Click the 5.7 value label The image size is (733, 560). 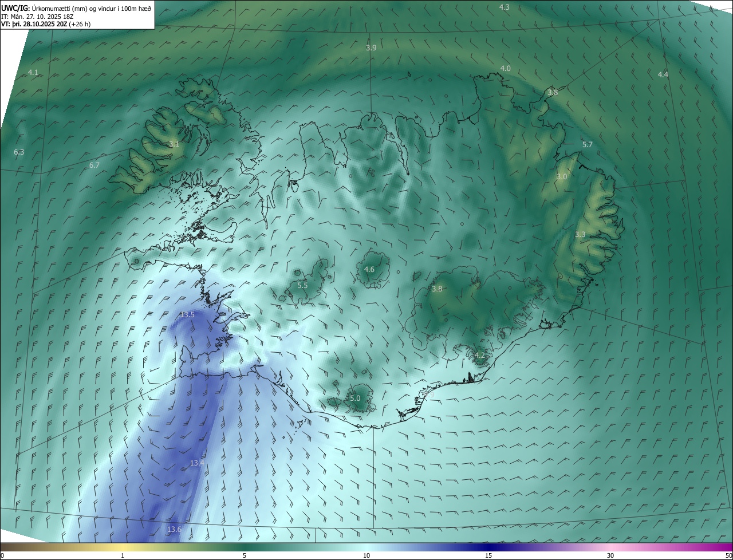coord(588,145)
